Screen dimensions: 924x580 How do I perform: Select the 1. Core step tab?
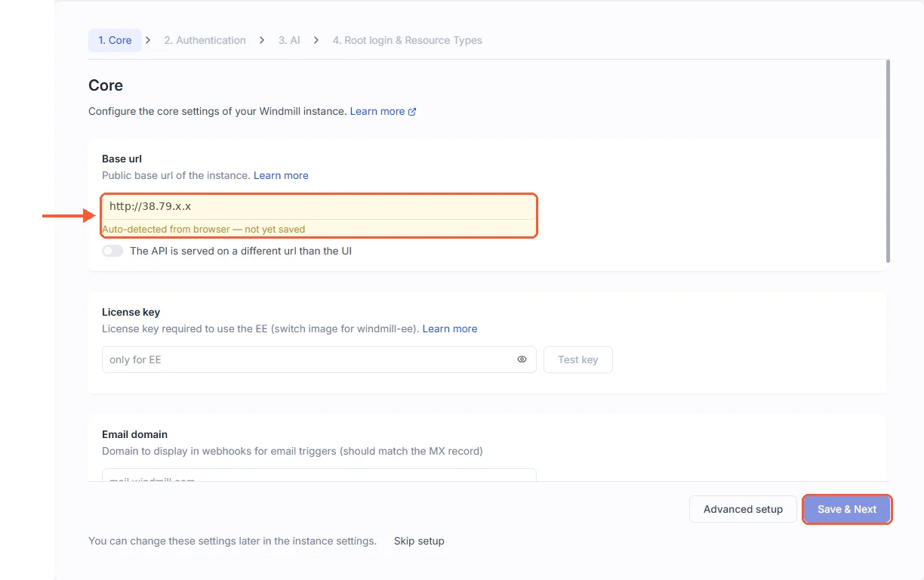tap(115, 40)
